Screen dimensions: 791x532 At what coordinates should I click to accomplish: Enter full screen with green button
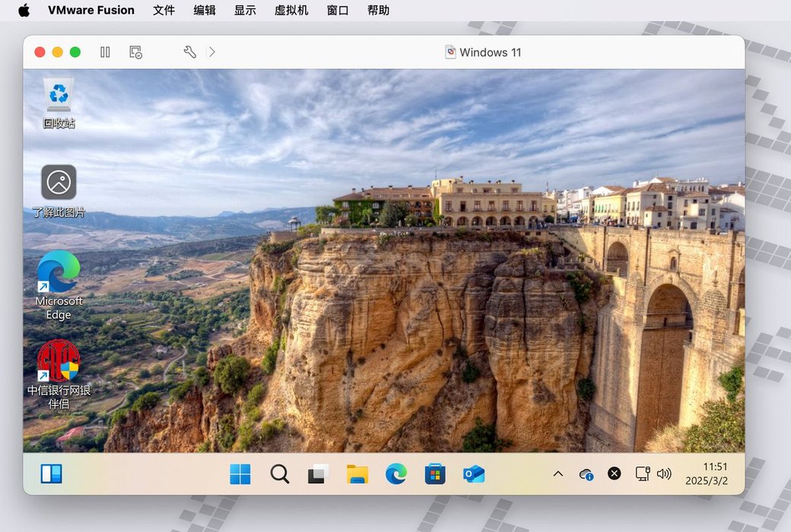pos(75,52)
